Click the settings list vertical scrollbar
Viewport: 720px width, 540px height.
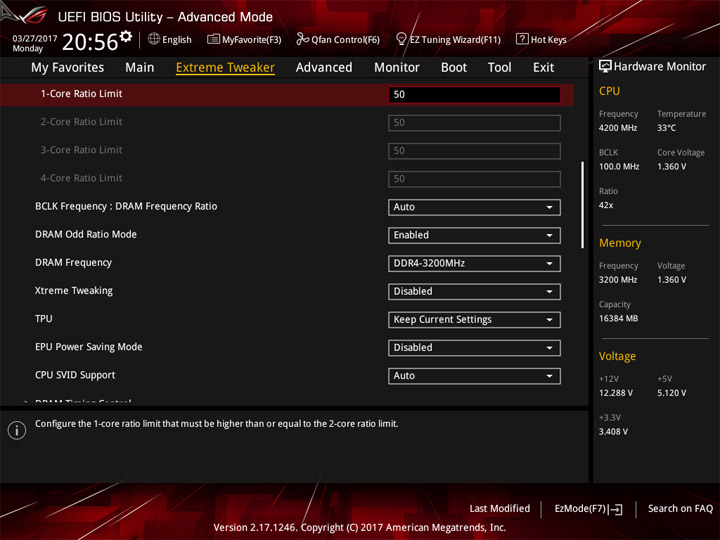582,205
